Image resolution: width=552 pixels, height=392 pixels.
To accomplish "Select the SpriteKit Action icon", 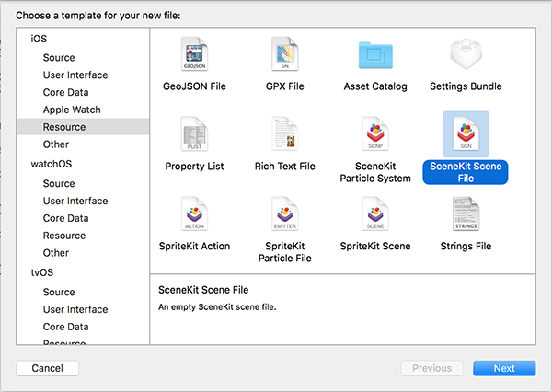I will [194, 213].
